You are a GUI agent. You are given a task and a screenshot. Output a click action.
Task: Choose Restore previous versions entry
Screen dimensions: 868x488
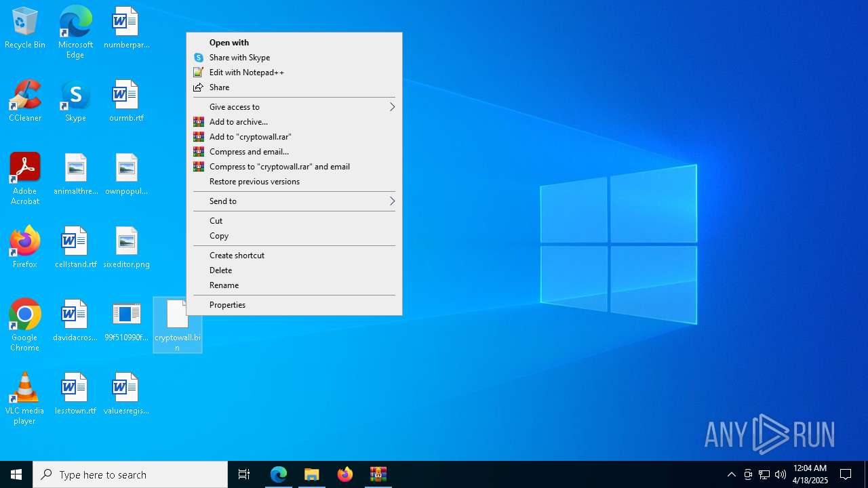tap(294, 182)
